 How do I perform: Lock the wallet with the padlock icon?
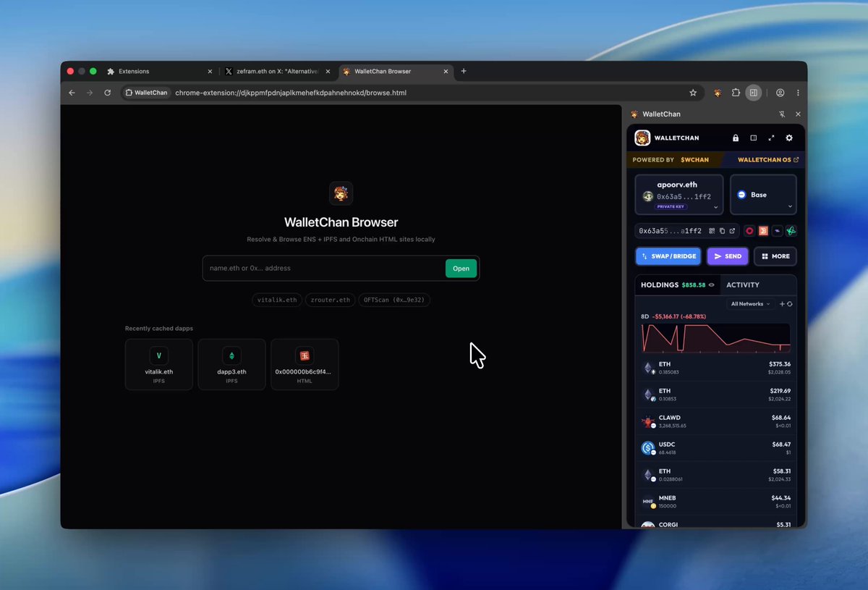[736, 138]
